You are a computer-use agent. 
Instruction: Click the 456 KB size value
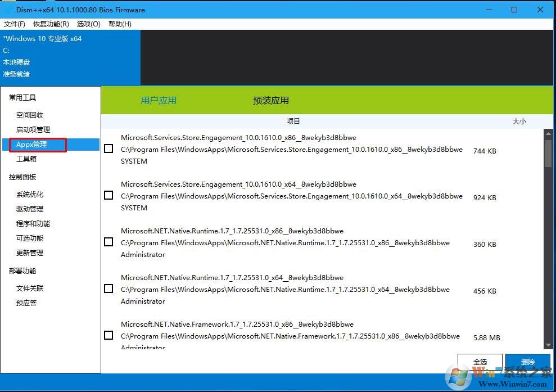point(485,291)
